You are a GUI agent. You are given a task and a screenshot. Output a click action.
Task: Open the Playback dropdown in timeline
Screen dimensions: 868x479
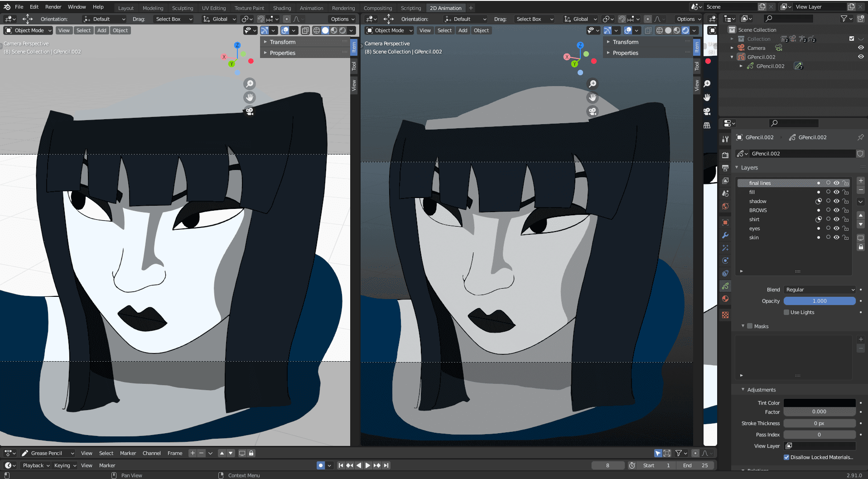tap(36, 465)
